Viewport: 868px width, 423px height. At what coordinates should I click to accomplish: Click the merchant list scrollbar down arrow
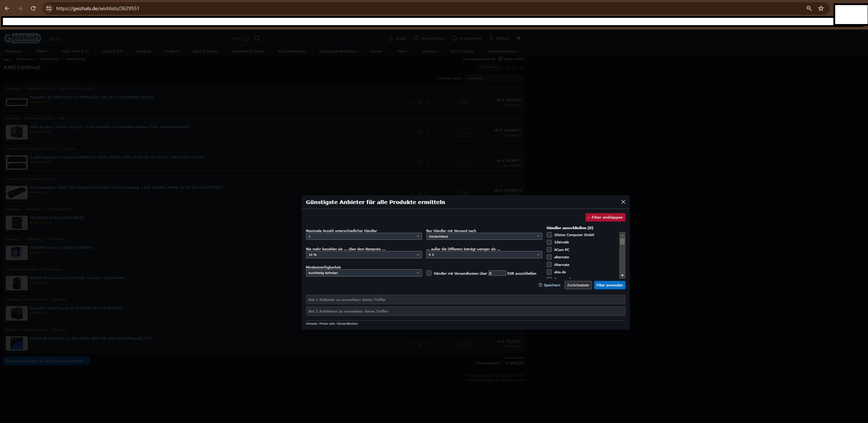point(622,275)
